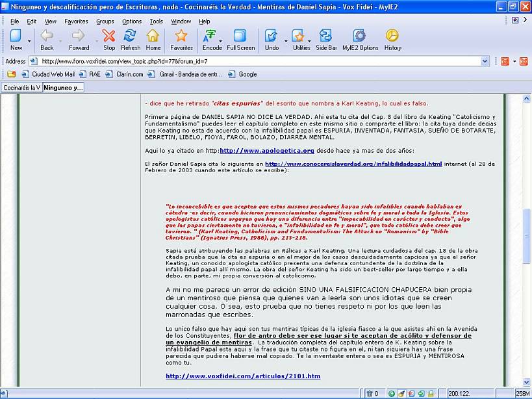The image size is (532, 399).
Task: Go to Home page icon
Action: point(153,39)
